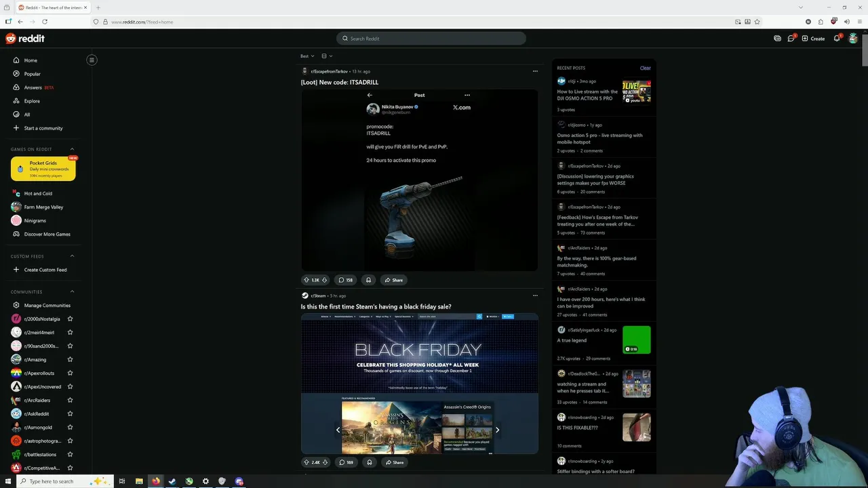Open the advertise icon in header
The height and width of the screenshot is (488, 868).
(x=777, y=39)
